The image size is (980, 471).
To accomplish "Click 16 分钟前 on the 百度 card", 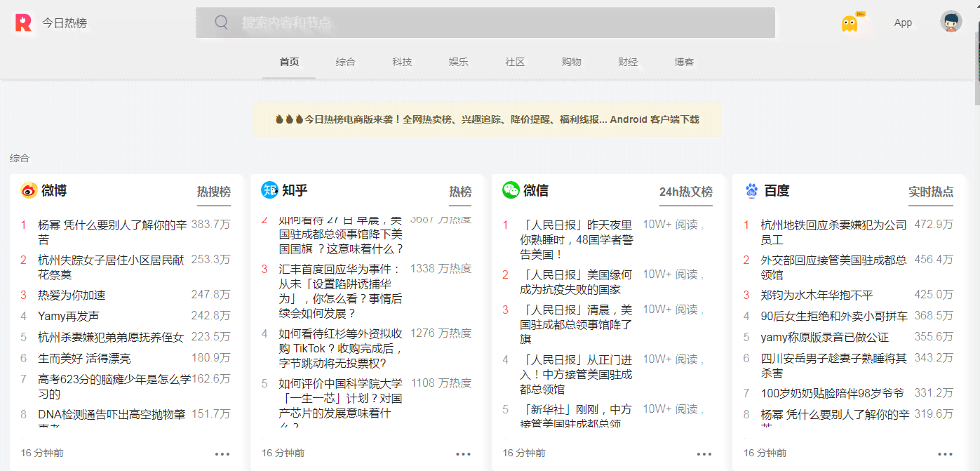I will pos(765,453).
